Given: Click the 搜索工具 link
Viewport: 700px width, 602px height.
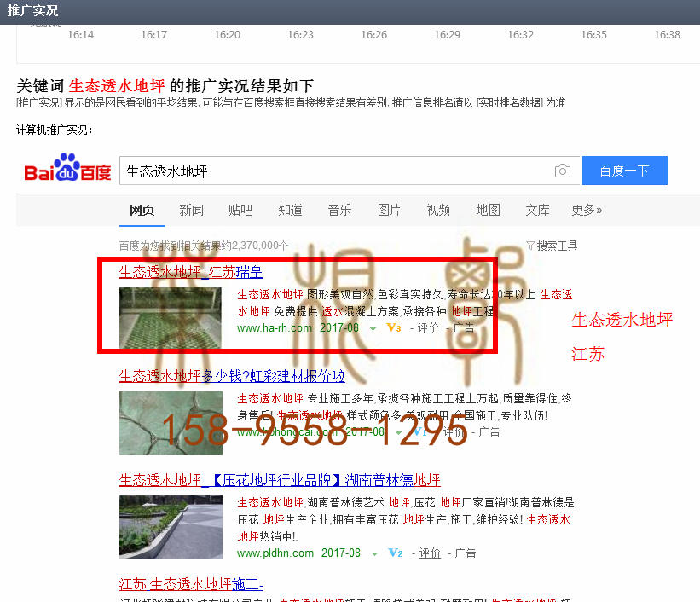Looking at the screenshot, I should 557,246.
